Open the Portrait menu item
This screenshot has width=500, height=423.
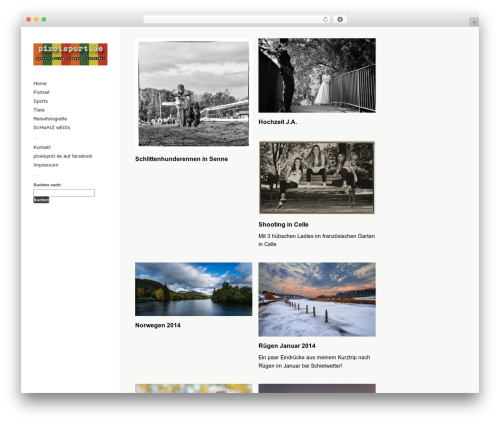41,92
